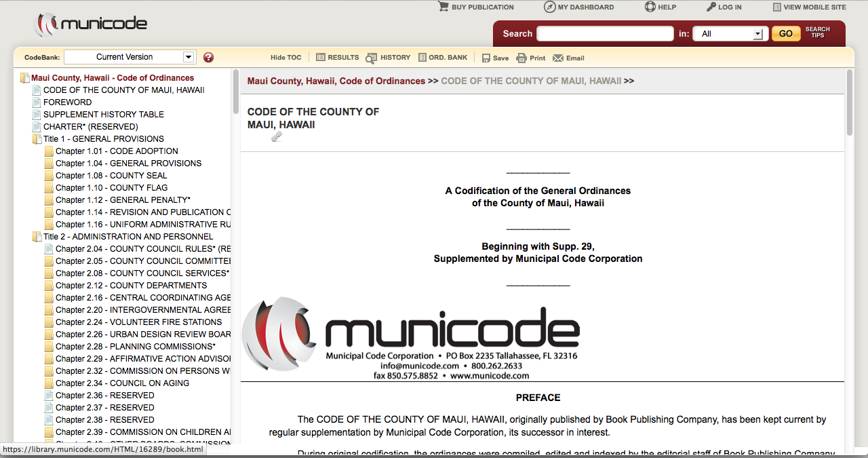Select Chapter 1.01 - Code Adoption
The image size is (868, 458).
(x=117, y=151)
